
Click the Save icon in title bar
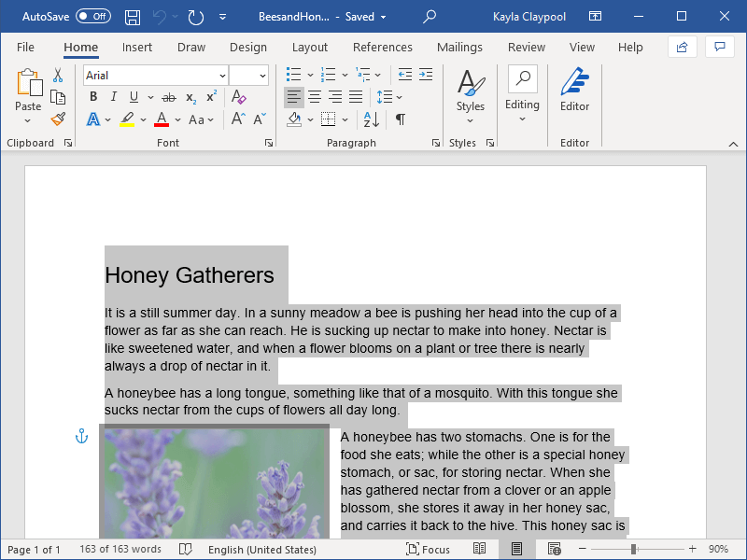pos(133,17)
